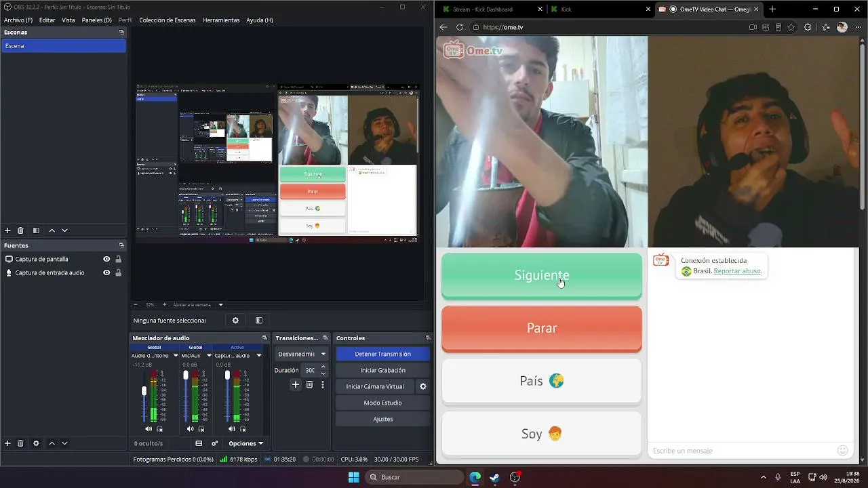Open advanced audio properties gears icon
This screenshot has width=868, height=488.
(215, 443)
